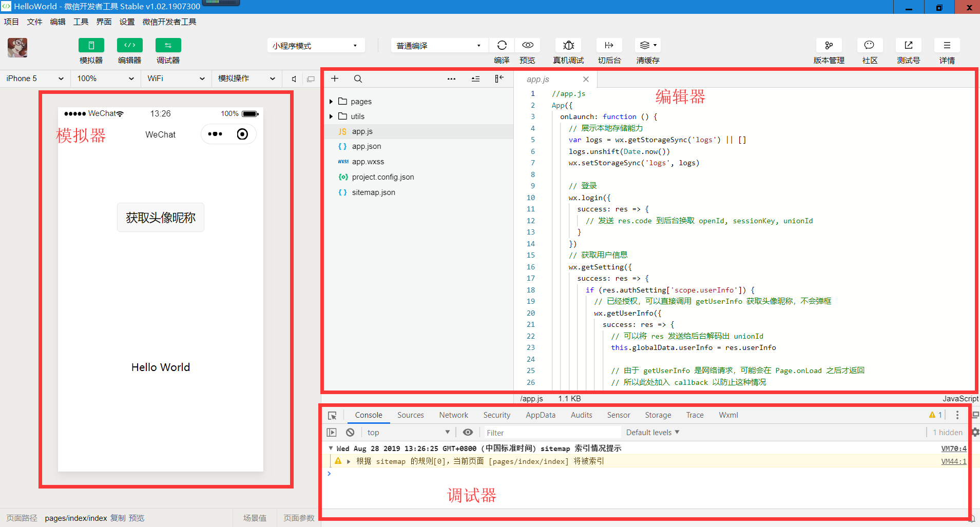980x527 pixels.
Task: Toggle the simulator mute speaker icon
Action: pos(294,79)
